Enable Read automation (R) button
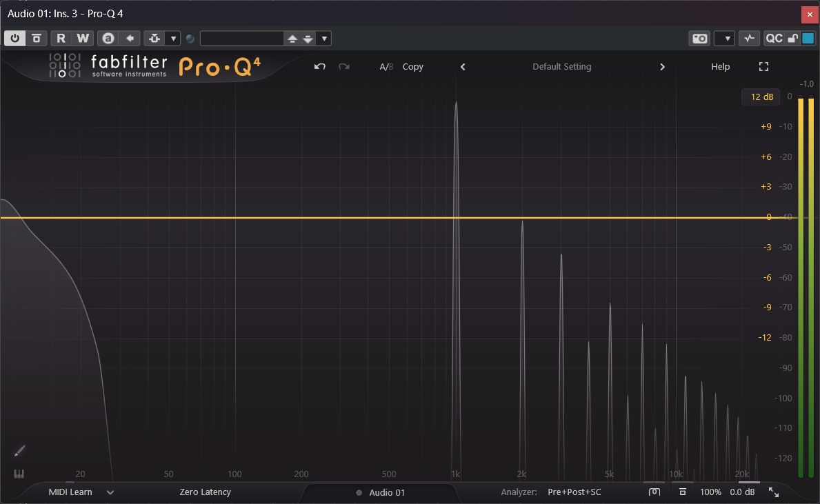 [61, 38]
